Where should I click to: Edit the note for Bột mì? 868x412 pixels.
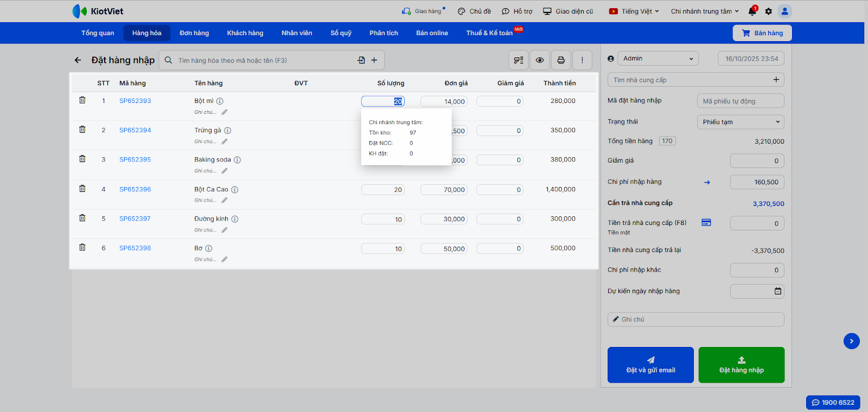pyautogui.click(x=225, y=112)
